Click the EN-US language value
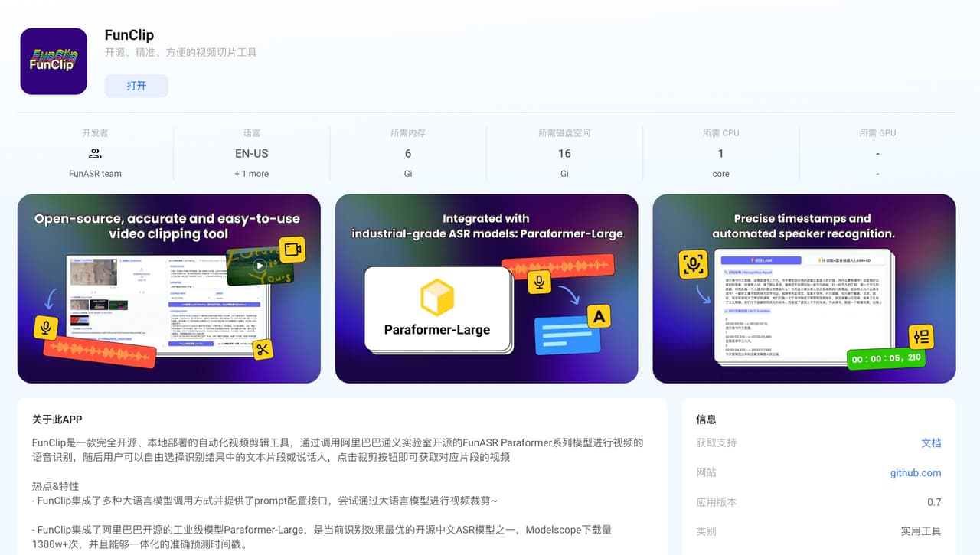The height and width of the screenshot is (555, 980). [x=252, y=153]
